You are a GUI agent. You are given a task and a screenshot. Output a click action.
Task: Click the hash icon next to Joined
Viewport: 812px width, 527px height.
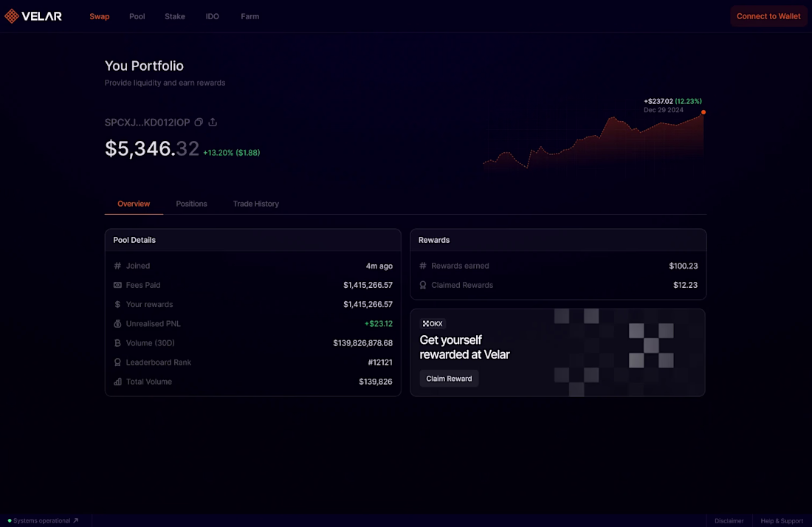click(x=117, y=266)
